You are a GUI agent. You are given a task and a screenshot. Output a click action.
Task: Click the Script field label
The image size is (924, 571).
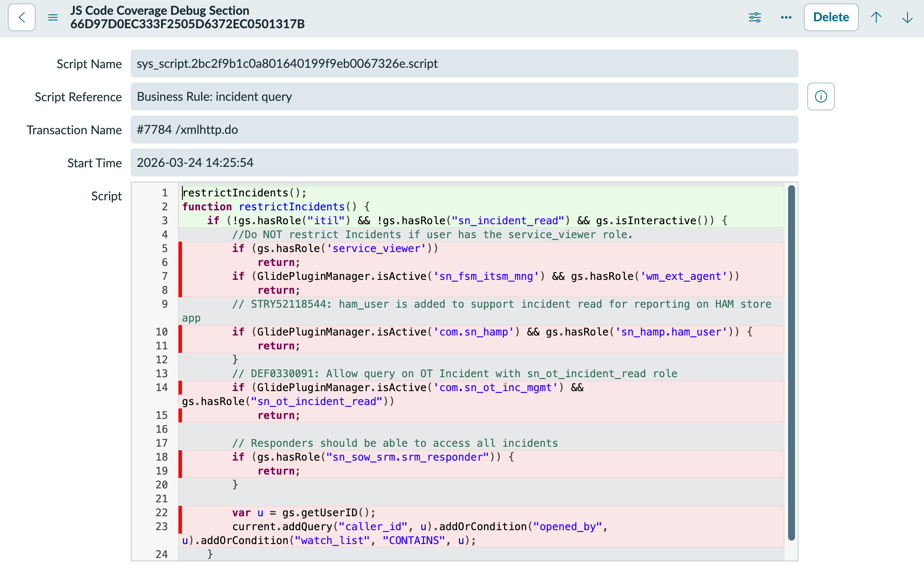pyautogui.click(x=106, y=196)
